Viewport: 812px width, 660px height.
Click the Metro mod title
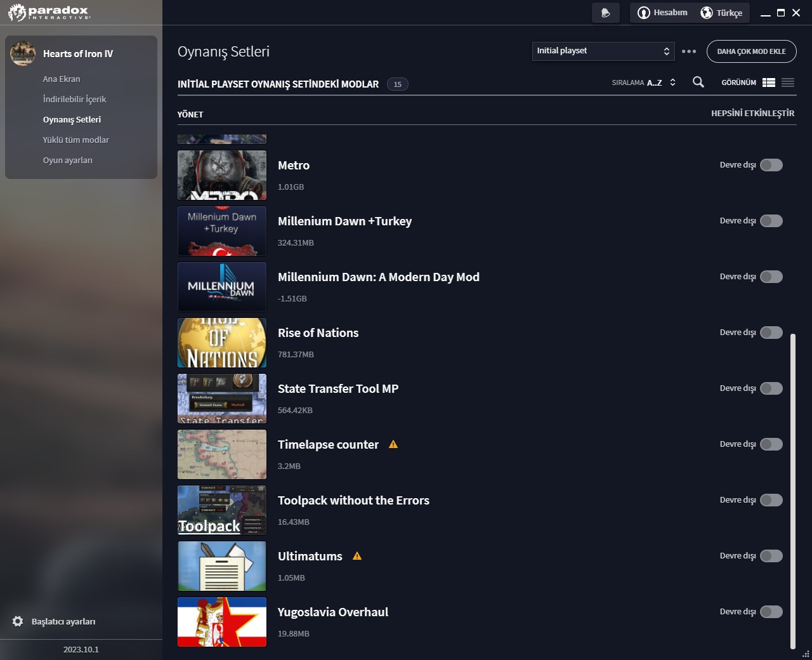[x=294, y=165]
